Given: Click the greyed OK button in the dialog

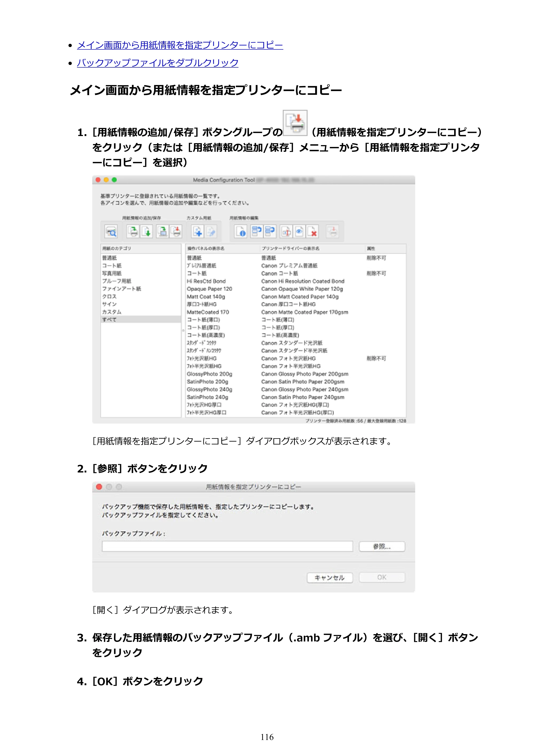Looking at the screenshot, I should pos(382,577).
